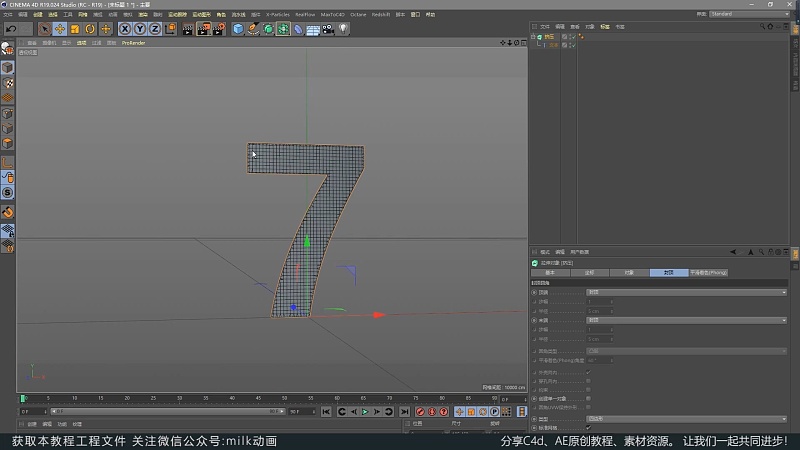This screenshot has height=450, width=800.
Task: Open the green generators icon
Action: click(268, 29)
